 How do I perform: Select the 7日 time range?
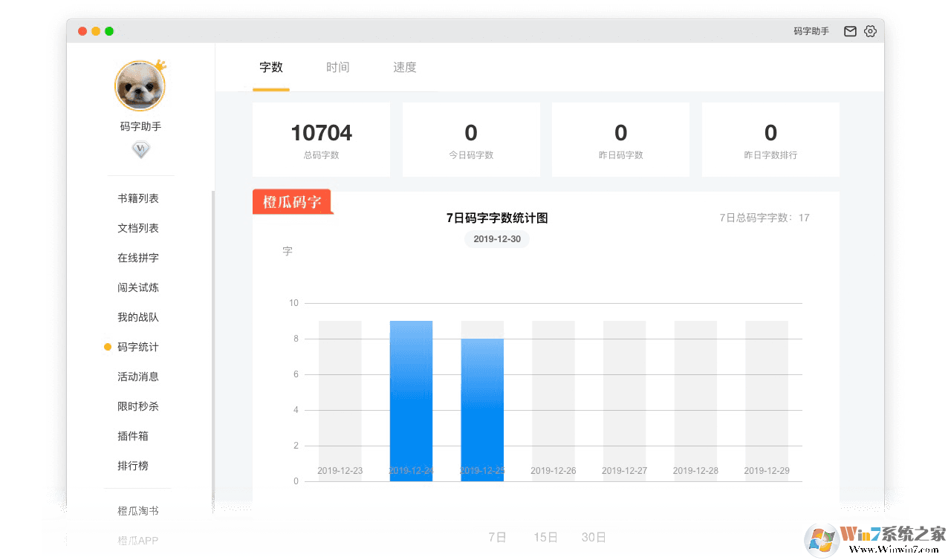(496, 537)
